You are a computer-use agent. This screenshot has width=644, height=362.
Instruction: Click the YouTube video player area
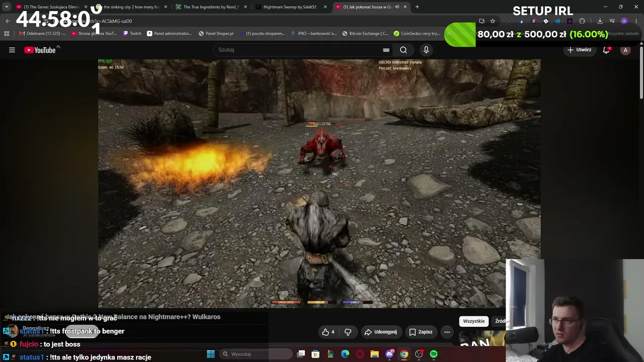[319, 184]
